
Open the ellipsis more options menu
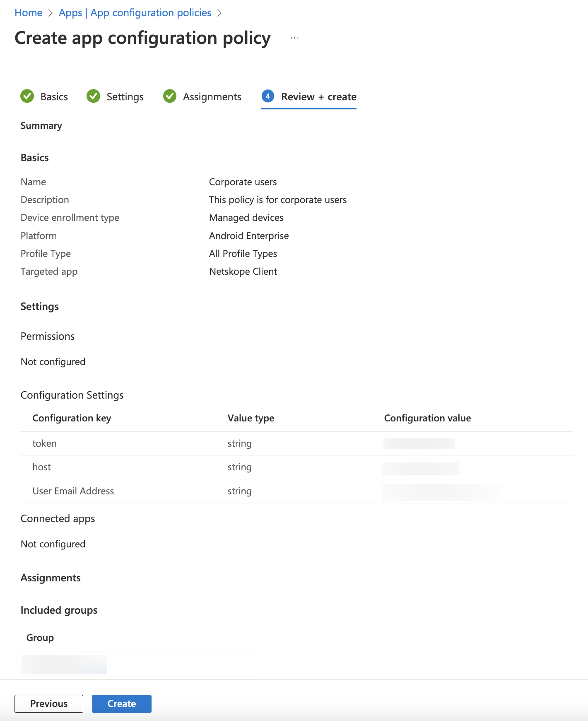[294, 38]
